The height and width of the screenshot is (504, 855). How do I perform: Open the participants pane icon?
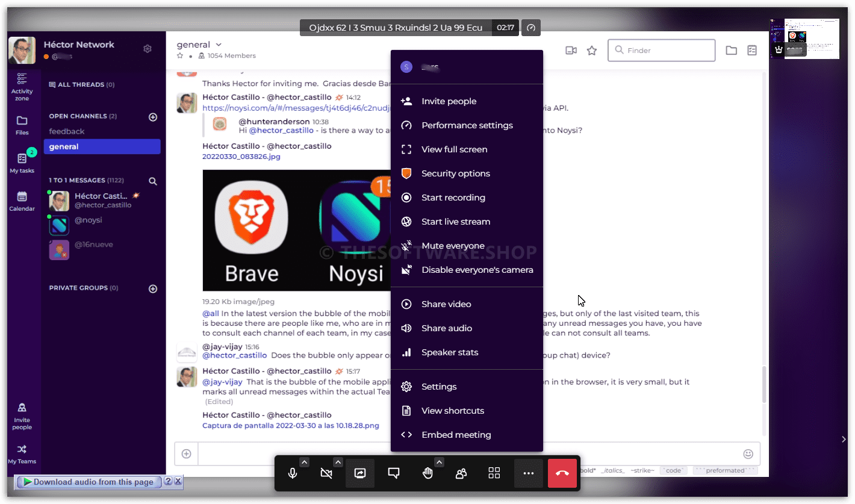(x=461, y=473)
